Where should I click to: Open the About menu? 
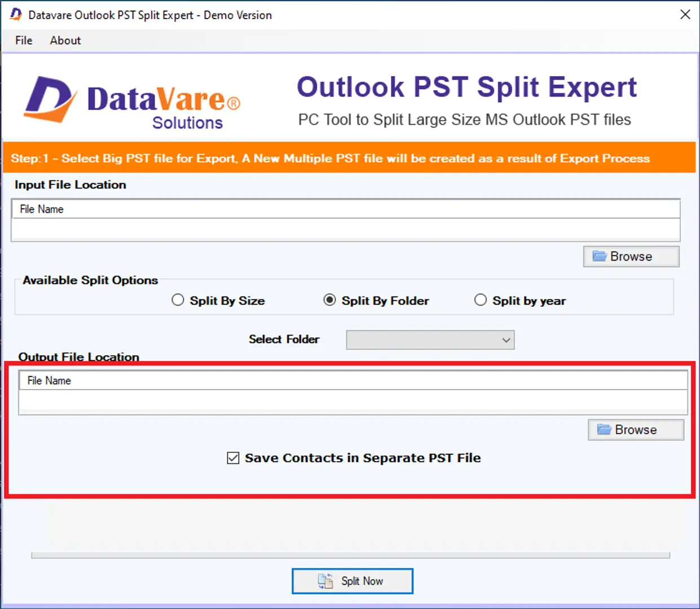65,41
